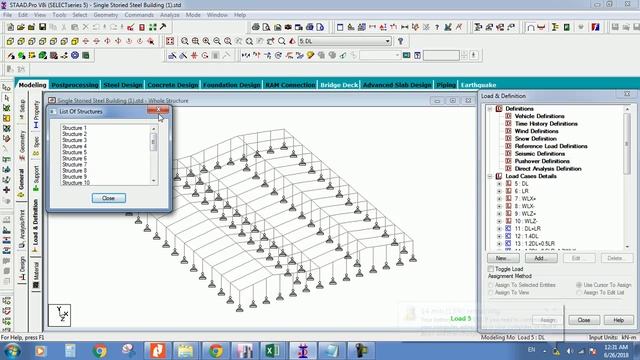This screenshot has width=640, height=360.
Task: Click the Print Preview icon
Action: coord(266,27)
